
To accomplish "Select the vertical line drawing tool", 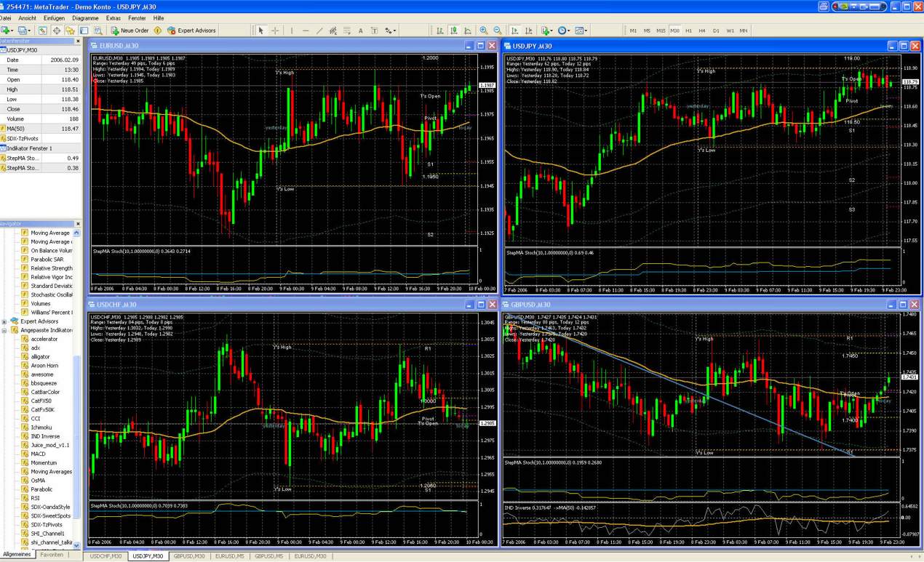I will point(292,31).
